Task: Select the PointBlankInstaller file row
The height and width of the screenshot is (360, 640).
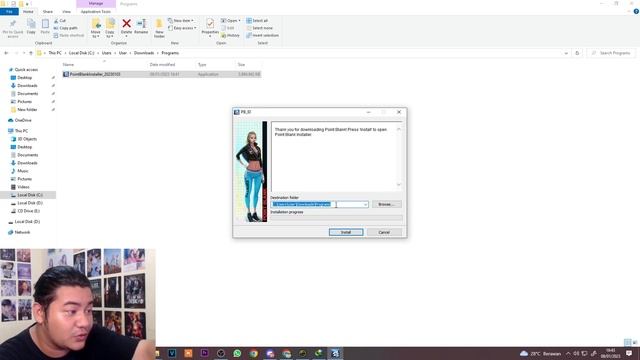Action: pos(162,74)
